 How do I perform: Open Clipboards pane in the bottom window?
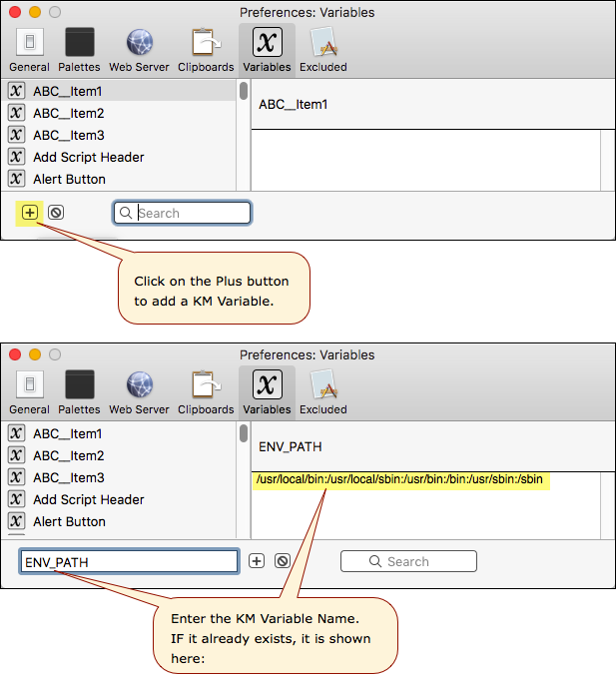pyautogui.click(x=206, y=392)
